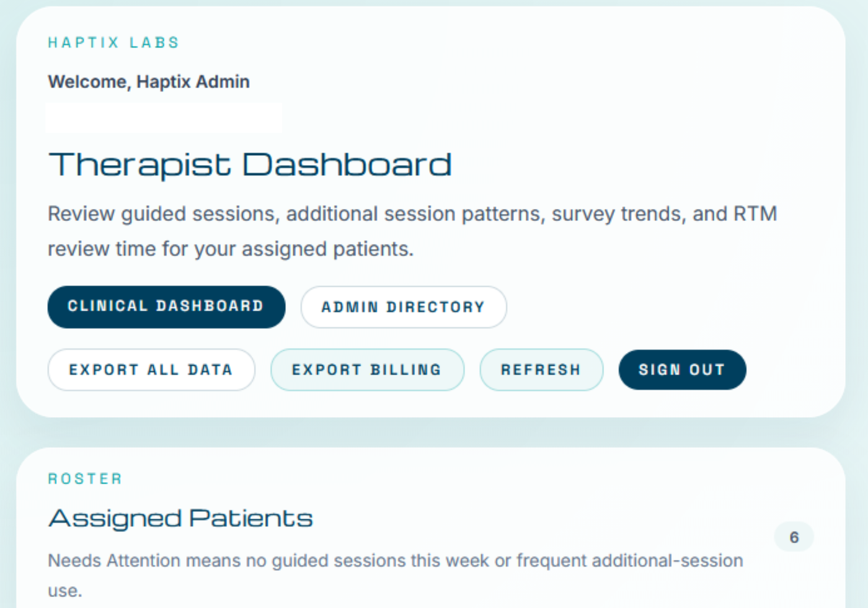Click the Haptix Labs brand label
The width and height of the screenshot is (868, 608).
tap(113, 43)
